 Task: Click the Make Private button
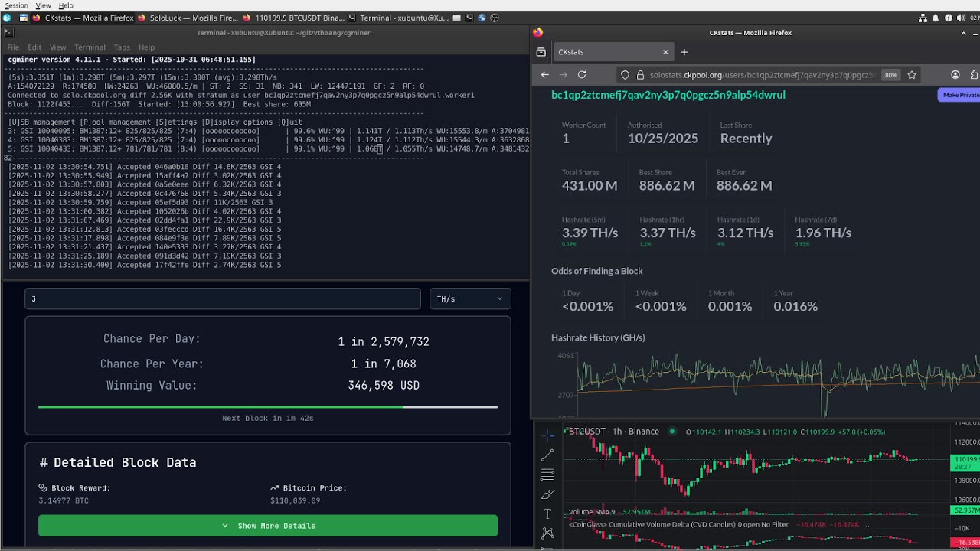click(959, 95)
